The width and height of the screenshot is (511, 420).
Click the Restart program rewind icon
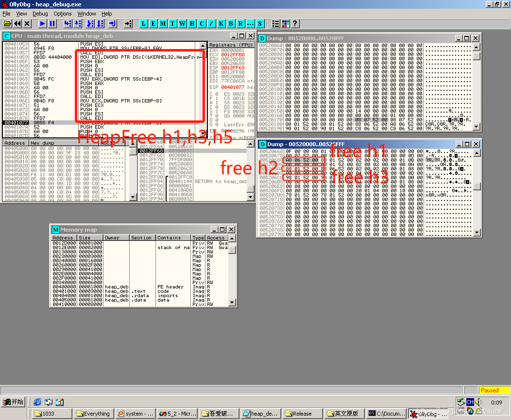[x=17, y=23]
